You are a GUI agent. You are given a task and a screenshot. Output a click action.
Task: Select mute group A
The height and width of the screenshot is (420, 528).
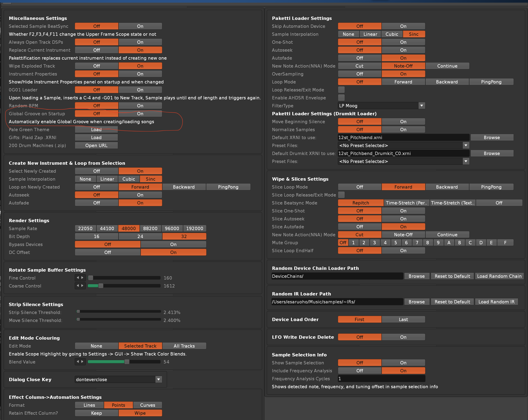pos(449,242)
